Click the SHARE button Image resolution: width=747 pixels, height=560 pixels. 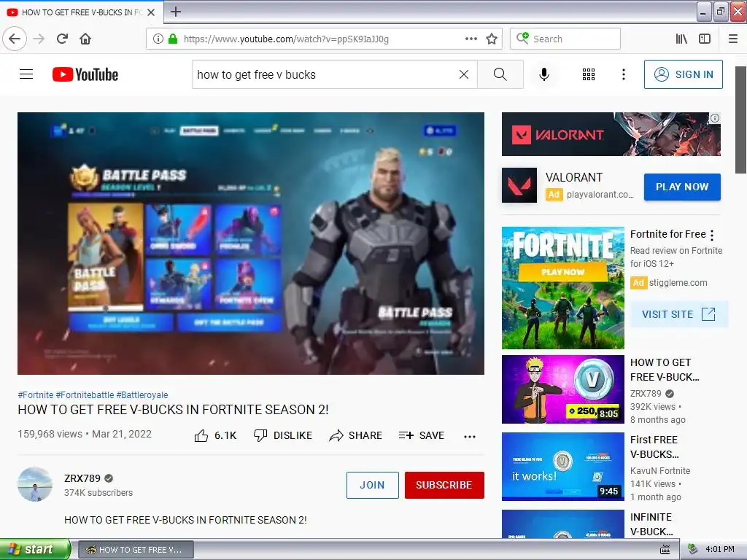(356, 435)
